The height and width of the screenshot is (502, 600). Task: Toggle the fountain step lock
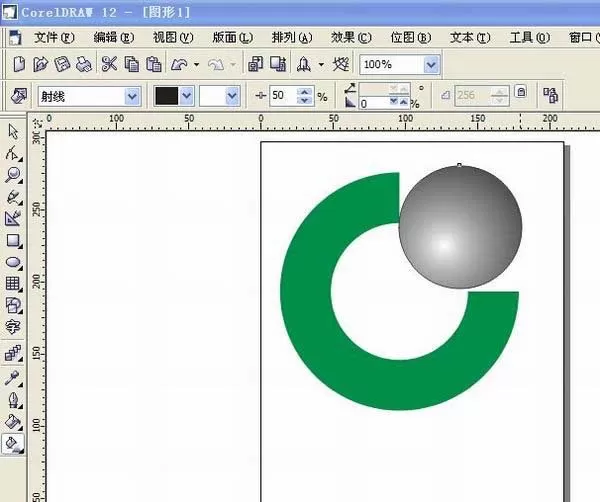click(x=521, y=92)
